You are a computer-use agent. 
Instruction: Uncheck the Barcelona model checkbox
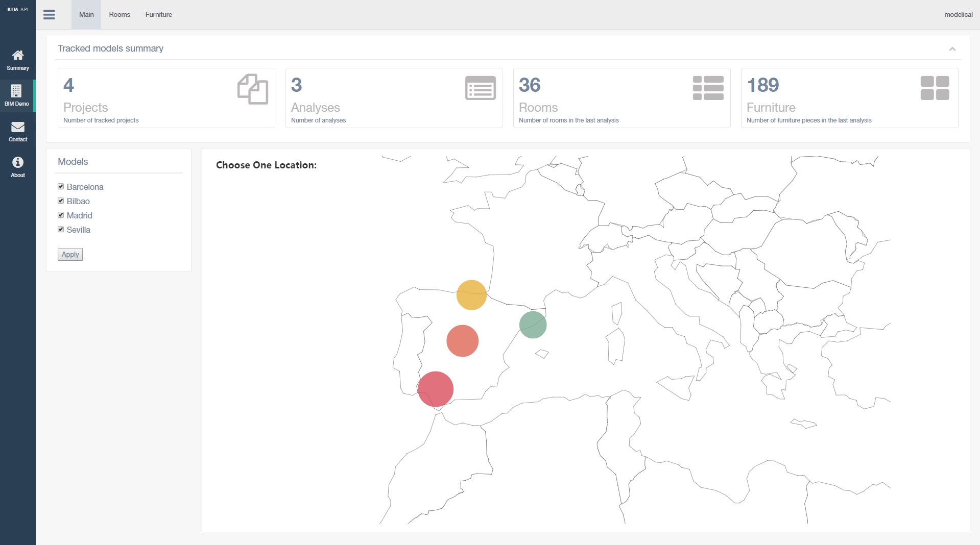[61, 186]
